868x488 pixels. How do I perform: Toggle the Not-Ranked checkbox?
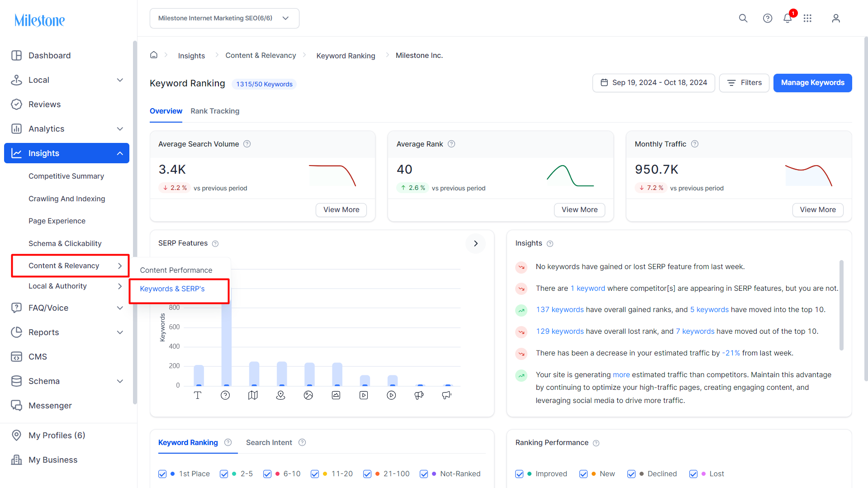coord(424,474)
